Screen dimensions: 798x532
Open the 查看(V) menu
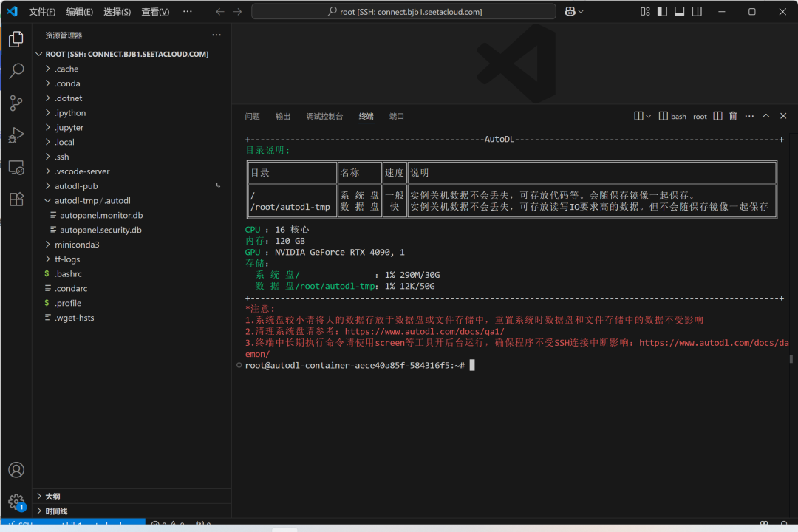[155, 11]
